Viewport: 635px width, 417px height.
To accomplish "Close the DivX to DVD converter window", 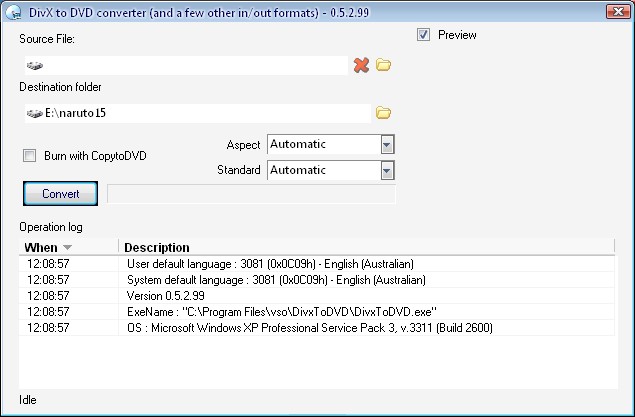I will click(618, 12).
